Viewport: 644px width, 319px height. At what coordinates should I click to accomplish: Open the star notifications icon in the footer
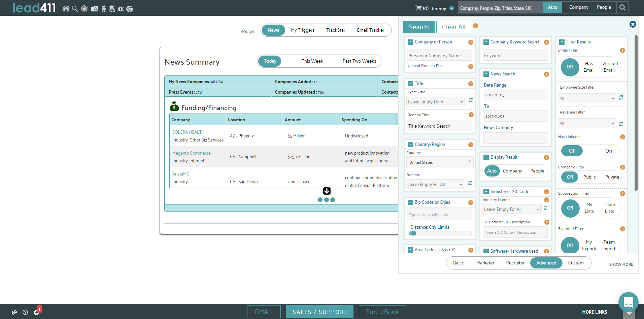click(x=36, y=312)
